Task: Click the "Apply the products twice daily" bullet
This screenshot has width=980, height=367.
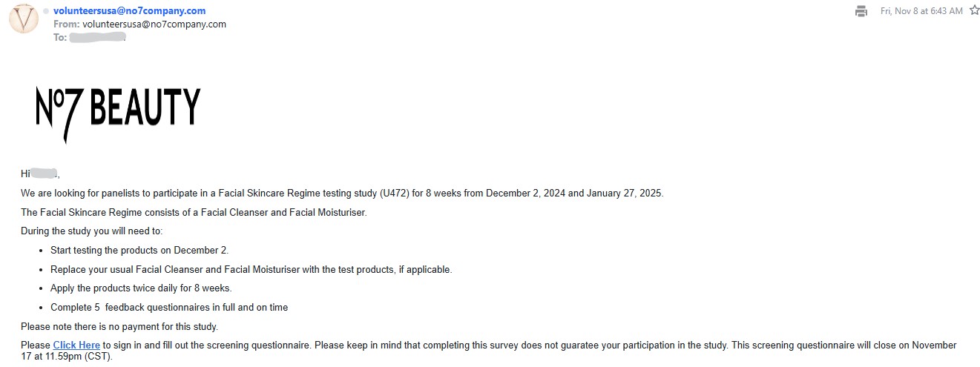Action: (x=141, y=288)
